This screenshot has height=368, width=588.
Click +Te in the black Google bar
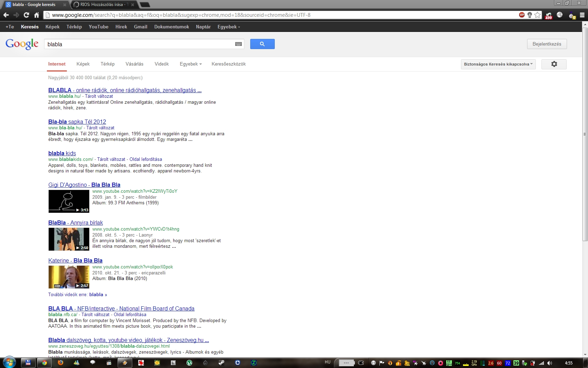[10, 27]
